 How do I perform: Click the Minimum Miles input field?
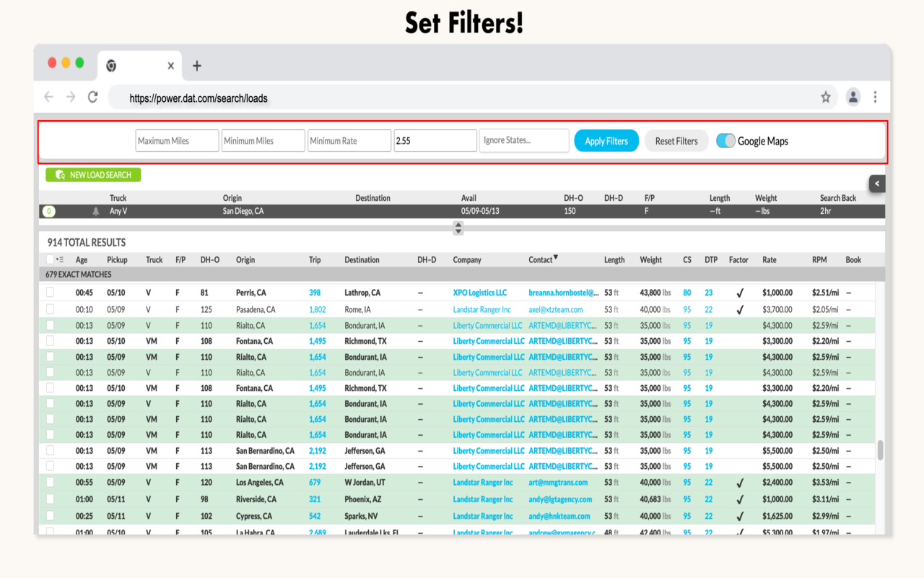point(263,141)
